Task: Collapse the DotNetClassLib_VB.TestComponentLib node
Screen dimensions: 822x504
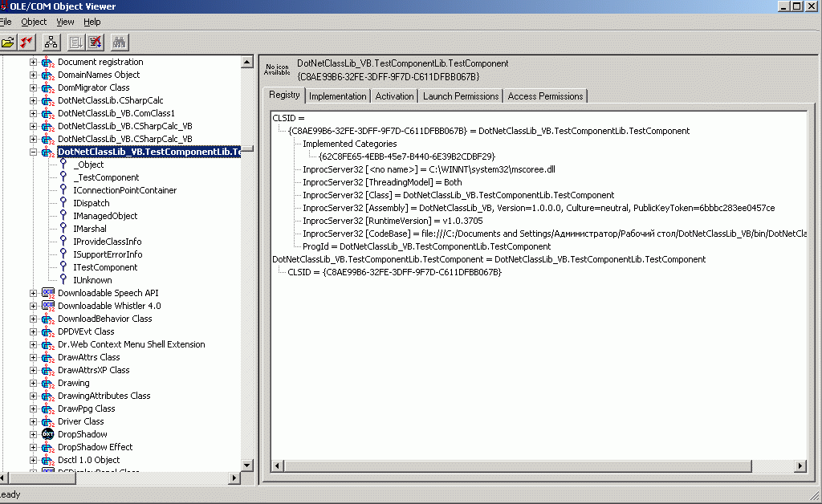Action: pos(33,152)
